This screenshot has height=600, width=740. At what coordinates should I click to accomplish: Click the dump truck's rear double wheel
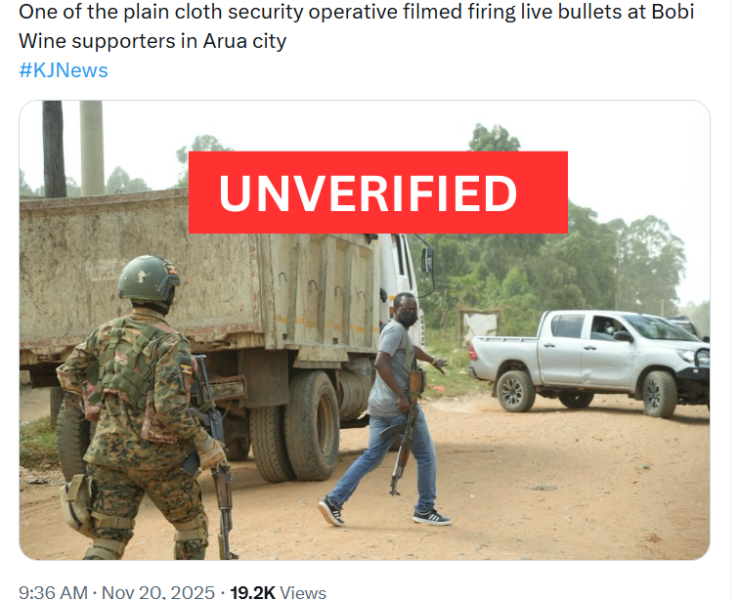(x=297, y=427)
